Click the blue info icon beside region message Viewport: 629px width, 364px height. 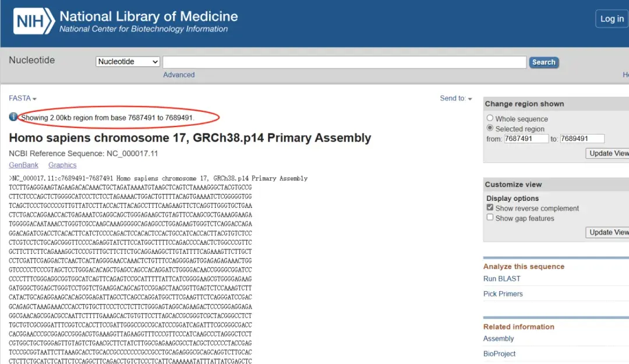pos(13,117)
